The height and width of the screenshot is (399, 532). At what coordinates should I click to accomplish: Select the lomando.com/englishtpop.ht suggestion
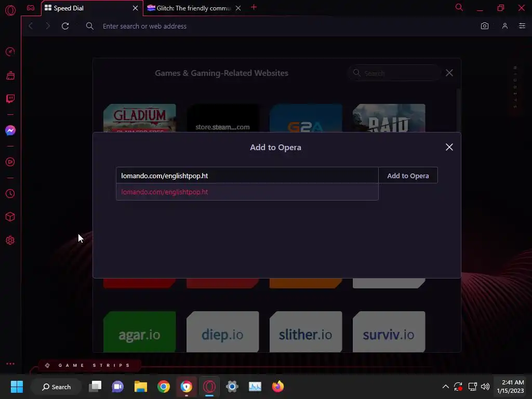[x=247, y=192]
